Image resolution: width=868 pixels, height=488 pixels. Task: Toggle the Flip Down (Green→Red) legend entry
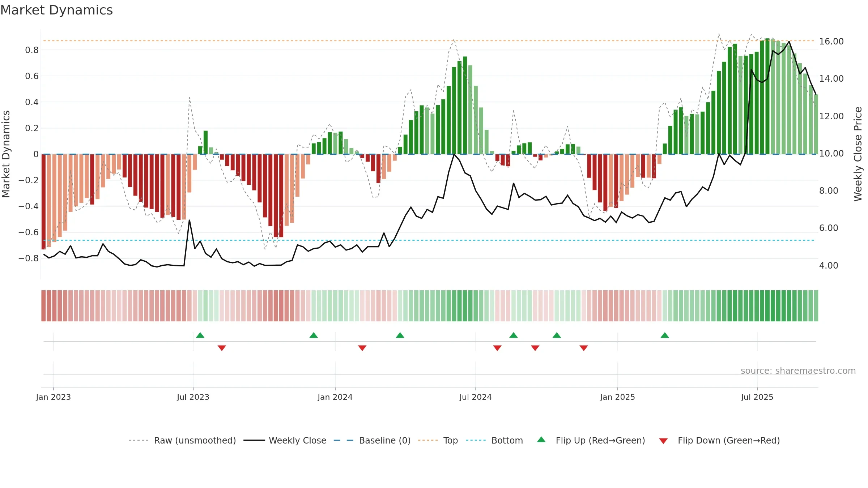(x=719, y=440)
